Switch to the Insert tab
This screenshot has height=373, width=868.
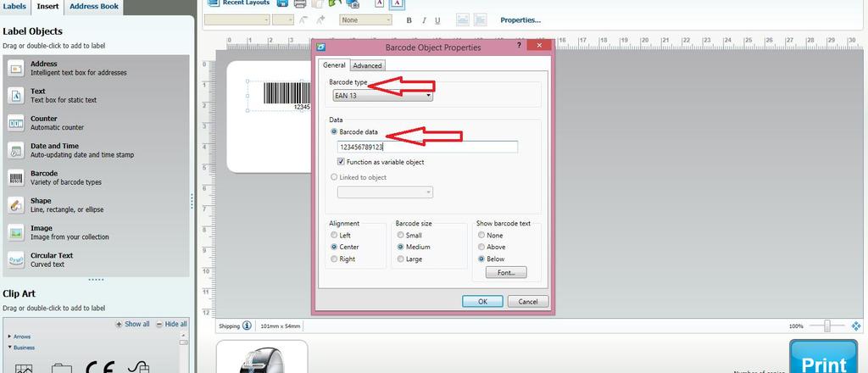pyautogui.click(x=47, y=7)
